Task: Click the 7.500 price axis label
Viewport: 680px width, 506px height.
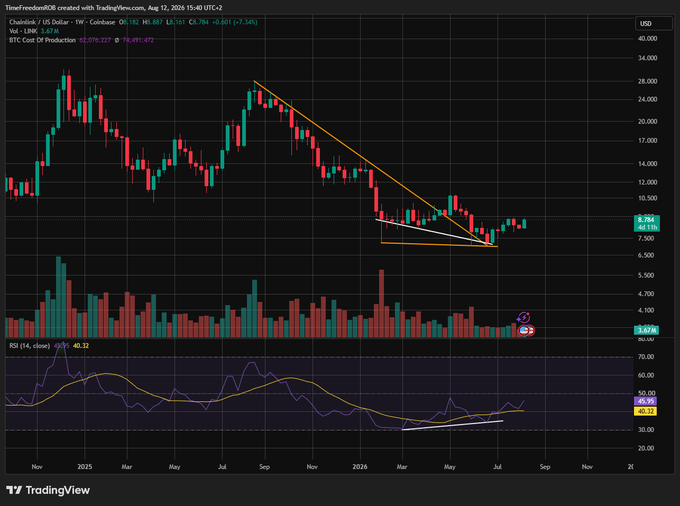Action: point(646,238)
